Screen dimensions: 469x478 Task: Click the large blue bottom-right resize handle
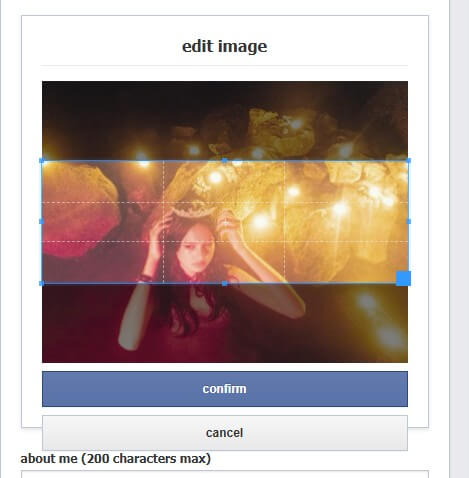[403, 278]
